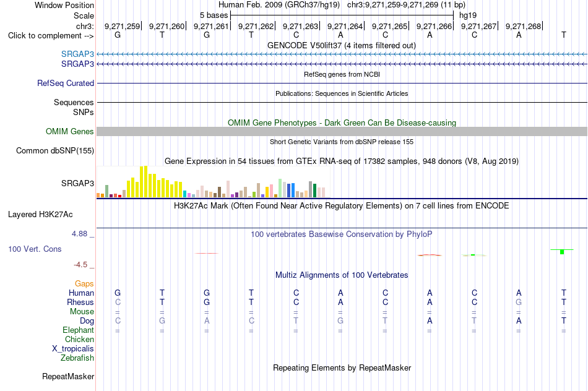Select the Mouse alignment row label
Image resolution: width=588 pixels, height=391 pixels.
pos(82,312)
